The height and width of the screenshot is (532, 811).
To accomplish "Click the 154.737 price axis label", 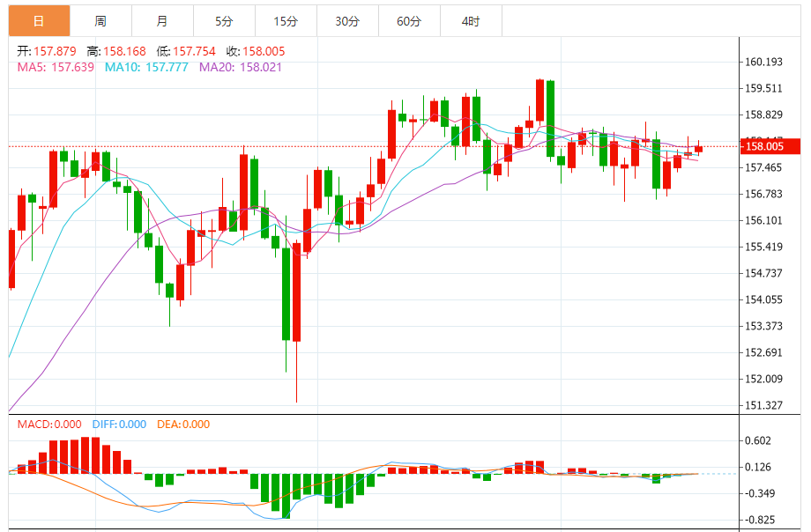I will tap(763, 273).
